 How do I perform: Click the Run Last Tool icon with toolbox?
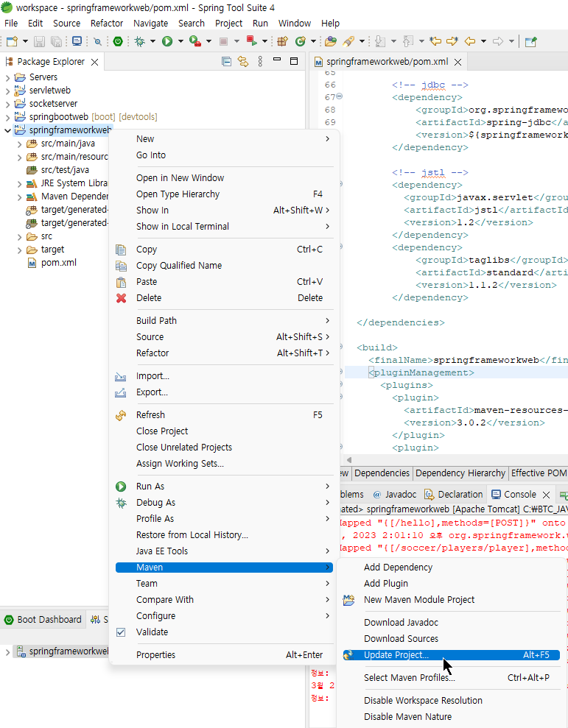click(x=194, y=41)
